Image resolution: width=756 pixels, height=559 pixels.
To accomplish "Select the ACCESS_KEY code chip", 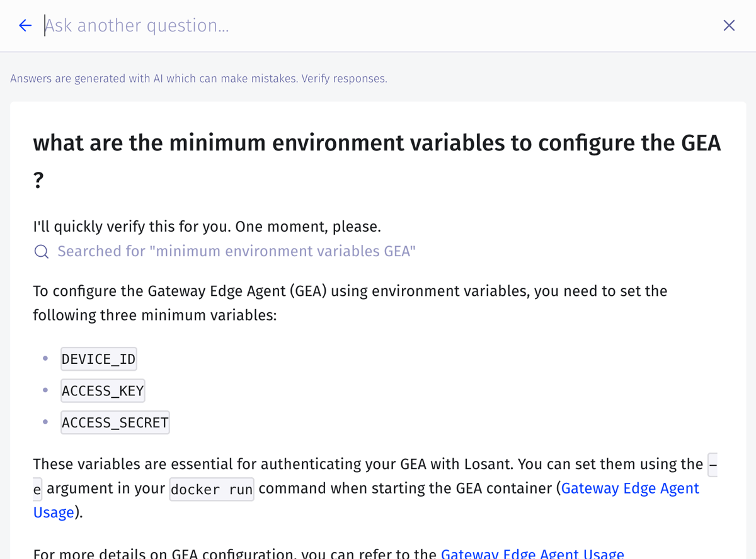I will [x=102, y=390].
